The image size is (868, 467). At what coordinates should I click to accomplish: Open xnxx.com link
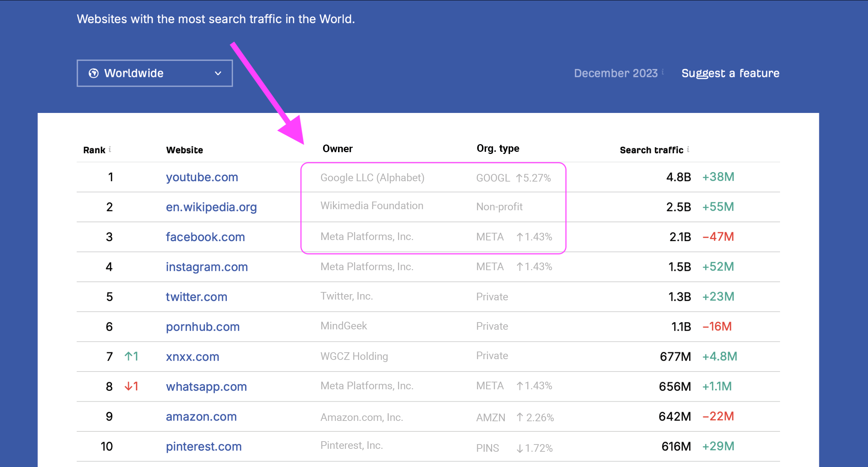click(193, 357)
